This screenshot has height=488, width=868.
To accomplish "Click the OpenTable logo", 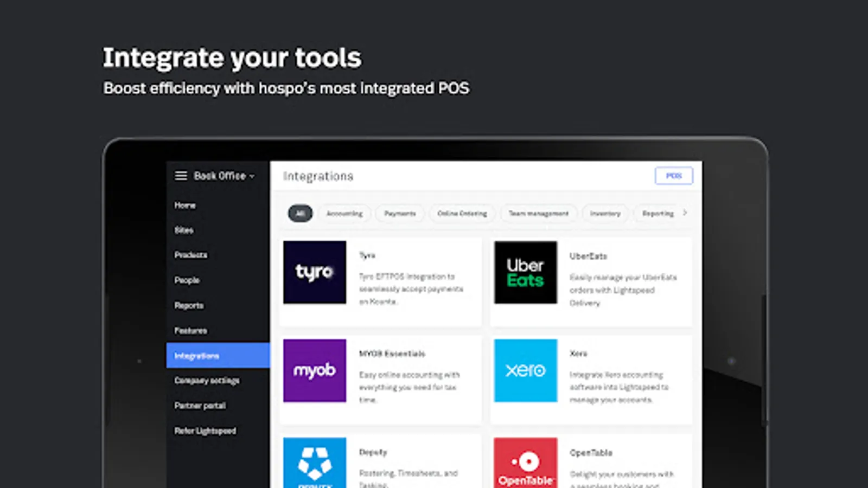I will coord(525,463).
